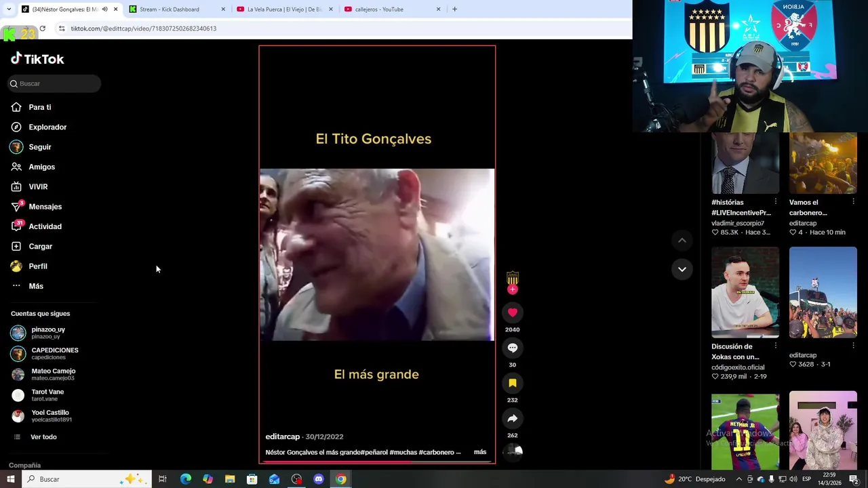The width and height of the screenshot is (868, 488).
Task: Open Microsoft Store from the taskbar
Action: click(252, 479)
